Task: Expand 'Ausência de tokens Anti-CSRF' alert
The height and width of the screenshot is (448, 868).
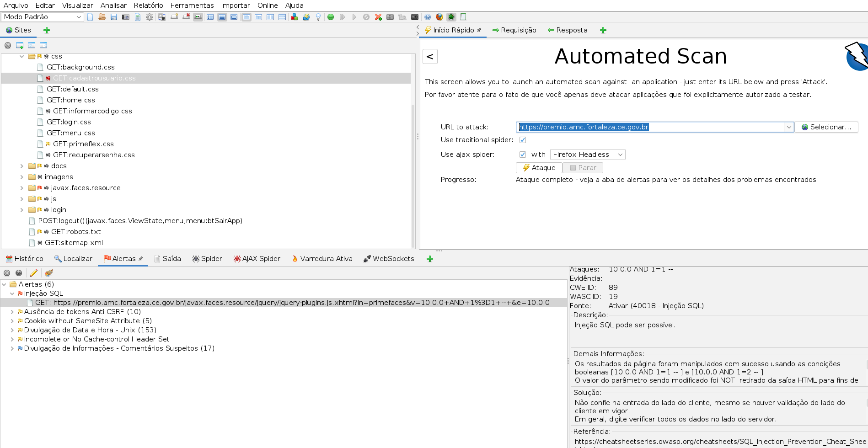Action: point(12,312)
